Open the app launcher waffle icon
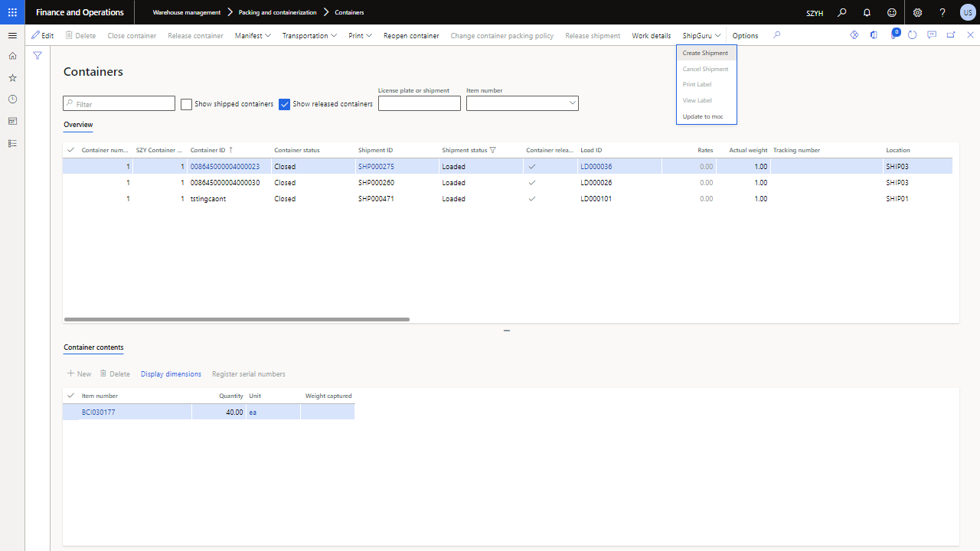Screen dimensions: 980x551 click(12, 12)
